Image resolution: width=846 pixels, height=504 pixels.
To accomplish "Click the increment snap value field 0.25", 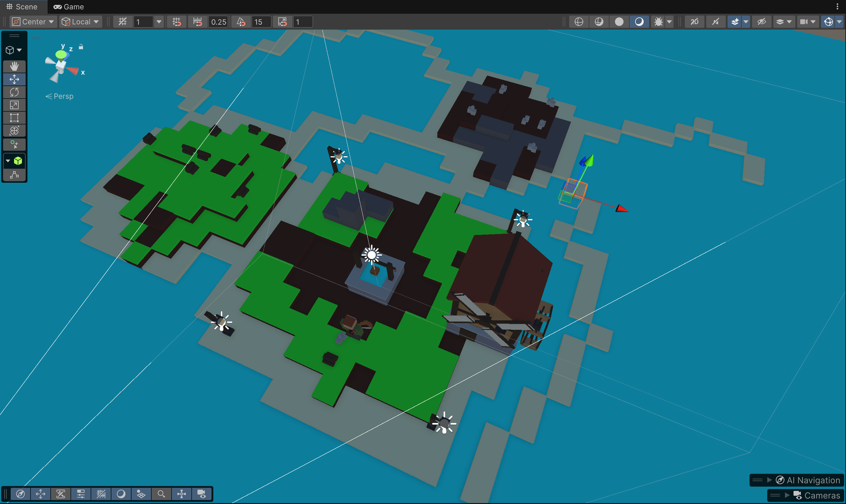I will [x=219, y=22].
